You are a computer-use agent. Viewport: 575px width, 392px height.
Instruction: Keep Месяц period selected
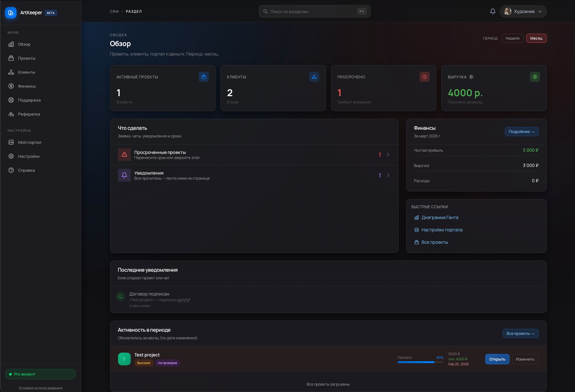pyautogui.click(x=536, y=38)
